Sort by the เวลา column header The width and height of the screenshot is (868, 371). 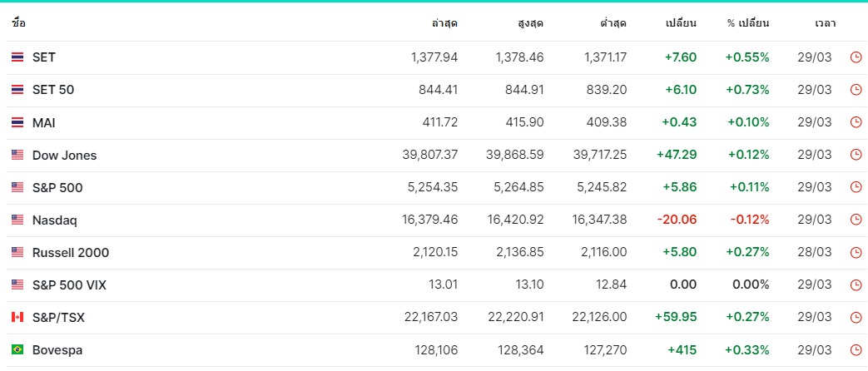(826, 23)
